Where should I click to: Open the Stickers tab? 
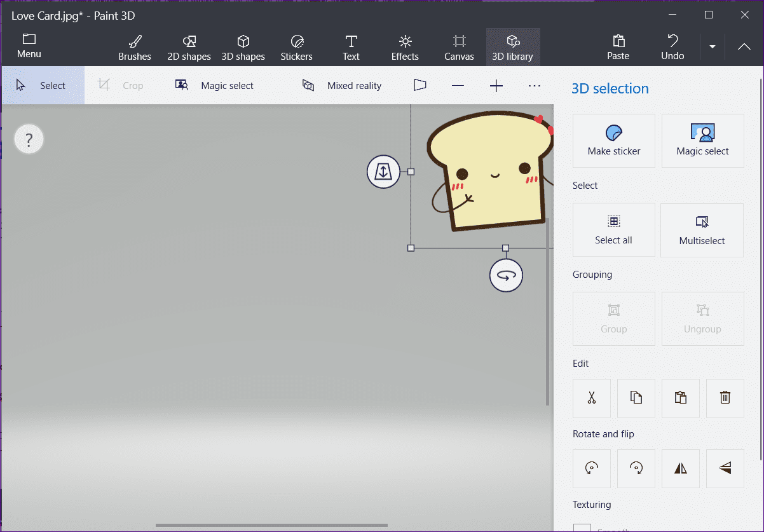(x=297, y=48)
